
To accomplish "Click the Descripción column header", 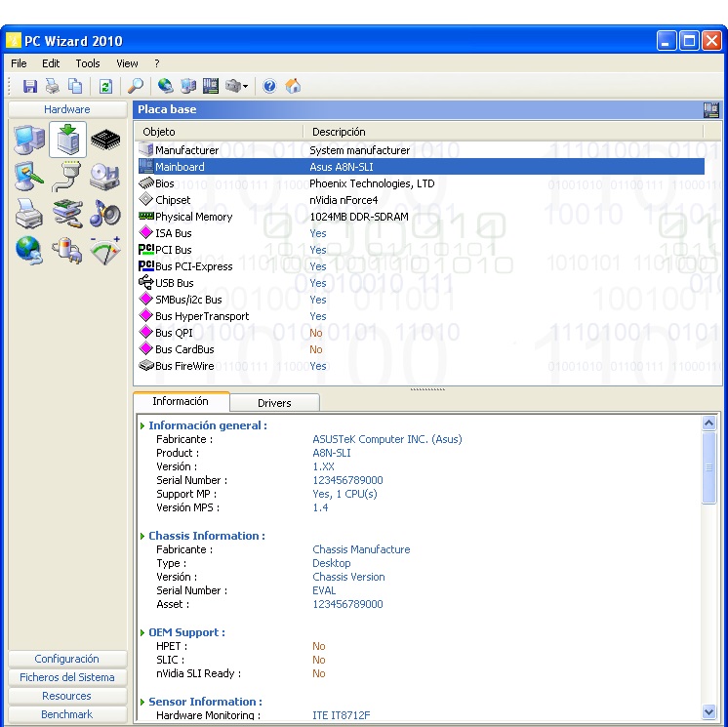I will tap(339, 132).
